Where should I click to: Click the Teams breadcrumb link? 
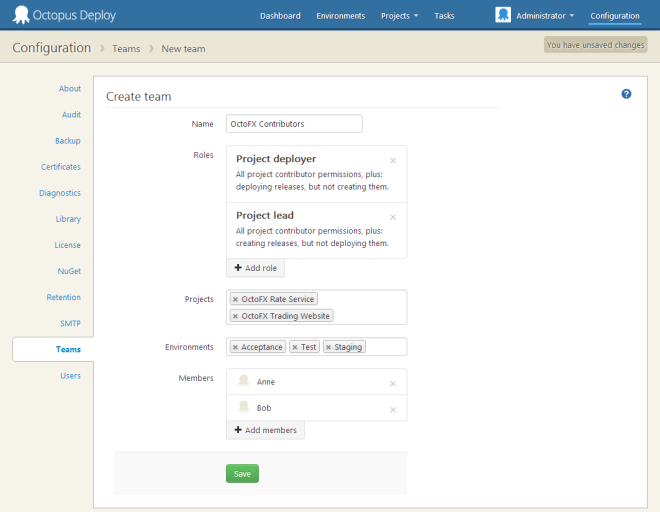pos(126,49)
